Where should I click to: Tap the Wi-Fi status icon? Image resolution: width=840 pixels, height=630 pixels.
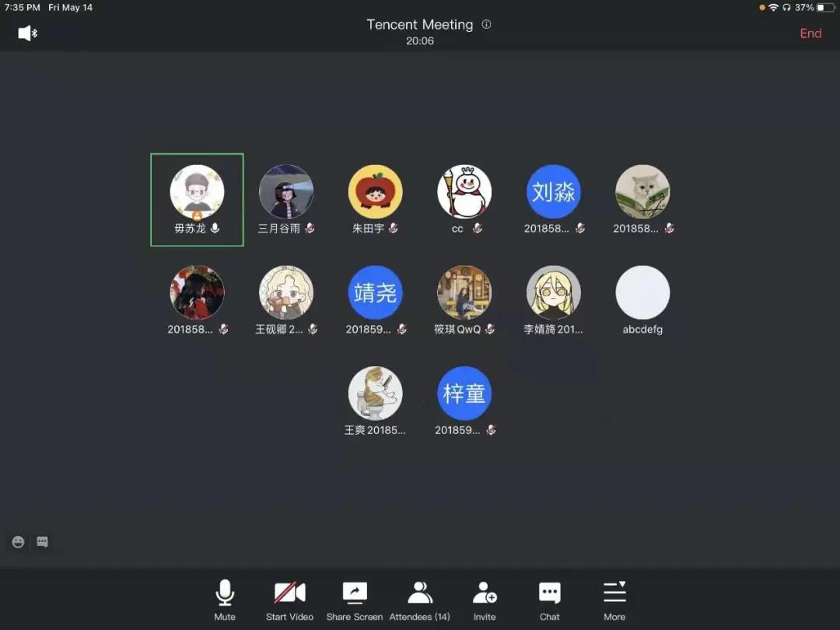(x=773, y=8)
